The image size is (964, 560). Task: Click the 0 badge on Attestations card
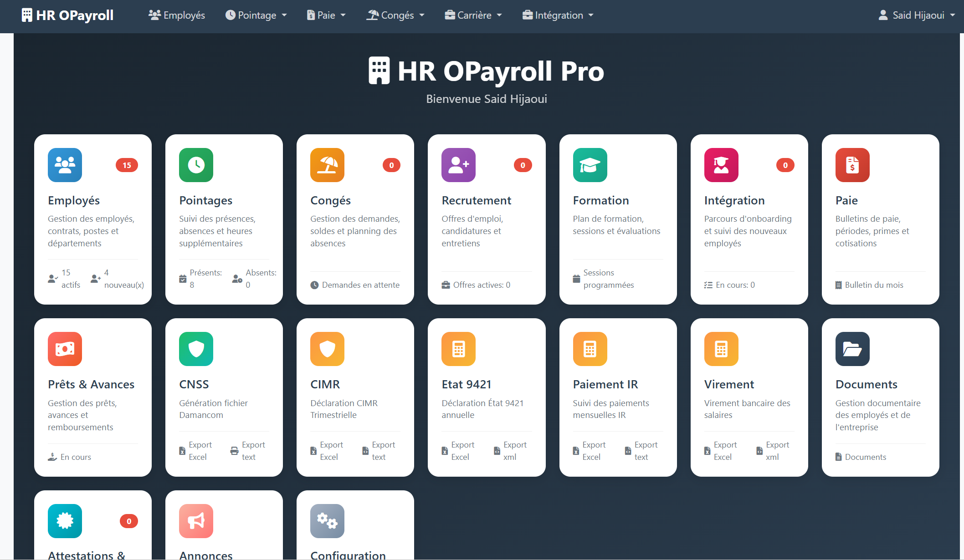tap(129, 521)
